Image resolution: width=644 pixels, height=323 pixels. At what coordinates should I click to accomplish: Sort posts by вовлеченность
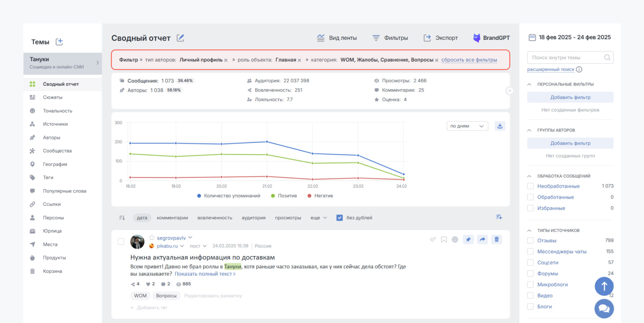[215, 218]
